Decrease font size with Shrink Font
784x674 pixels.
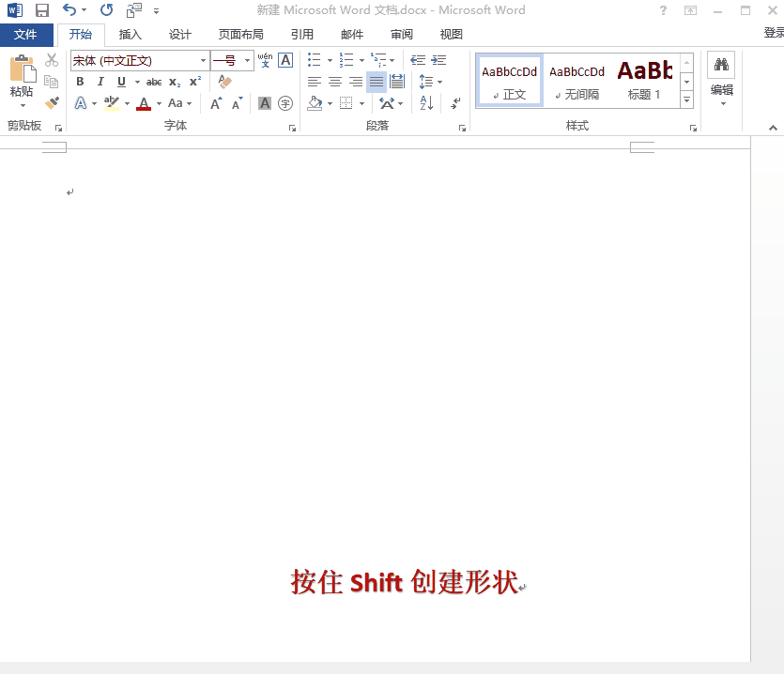tap(237, 103)
